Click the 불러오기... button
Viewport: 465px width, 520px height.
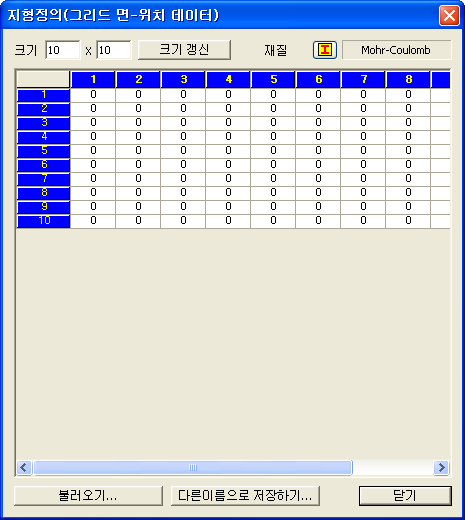[x=88, y=496]
